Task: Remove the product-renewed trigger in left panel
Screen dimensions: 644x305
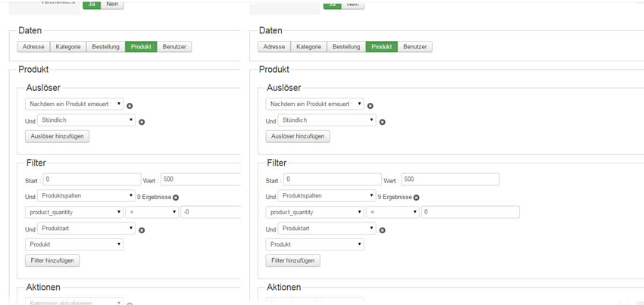Action: pos(130,106)
